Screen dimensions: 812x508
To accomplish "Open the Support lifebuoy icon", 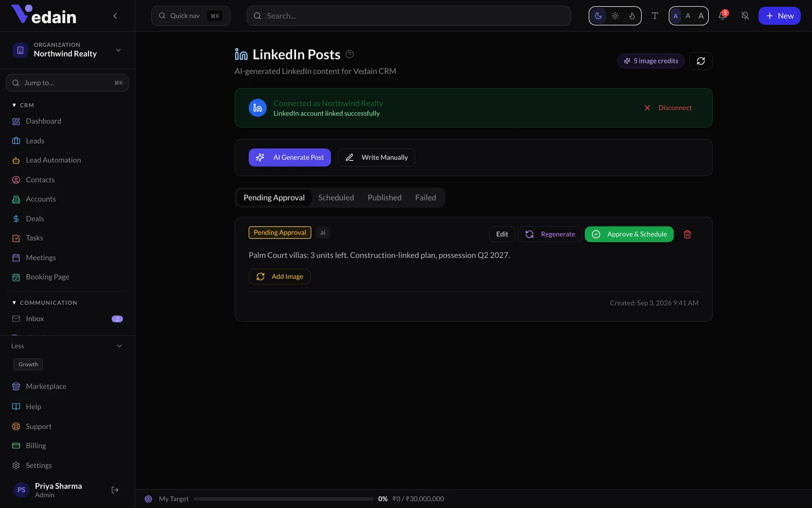I will coord(16,427).
